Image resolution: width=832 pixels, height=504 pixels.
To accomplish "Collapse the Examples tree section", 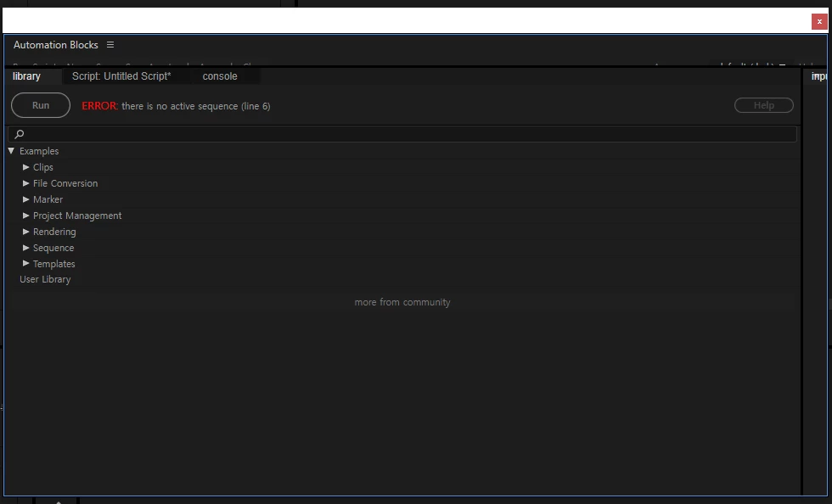I will click(x=11, y=151).
